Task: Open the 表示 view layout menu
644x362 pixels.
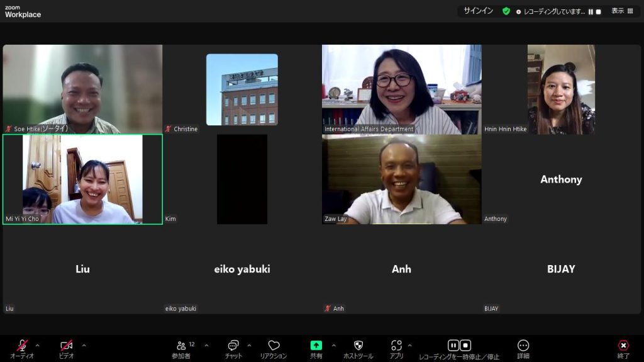Action: [622, 11]
